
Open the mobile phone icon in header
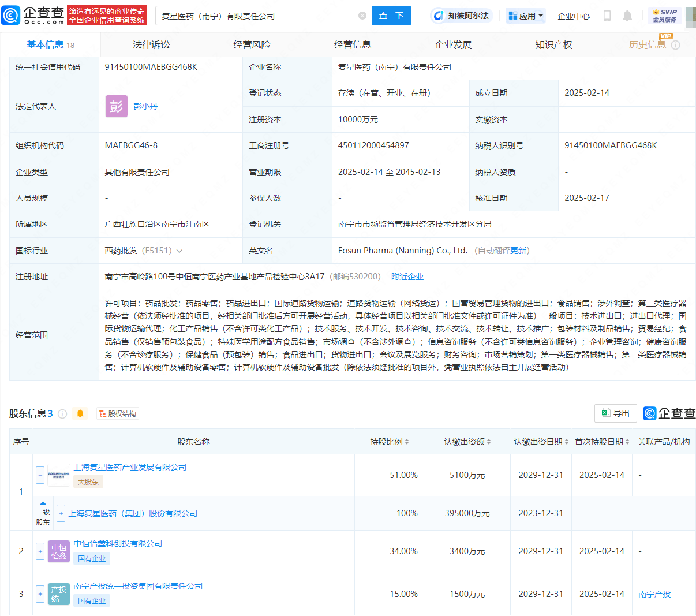tap(607, 16)
